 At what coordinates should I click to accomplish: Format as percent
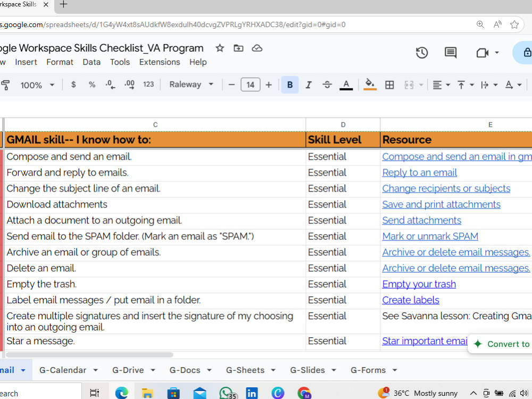tap(92, 85)
